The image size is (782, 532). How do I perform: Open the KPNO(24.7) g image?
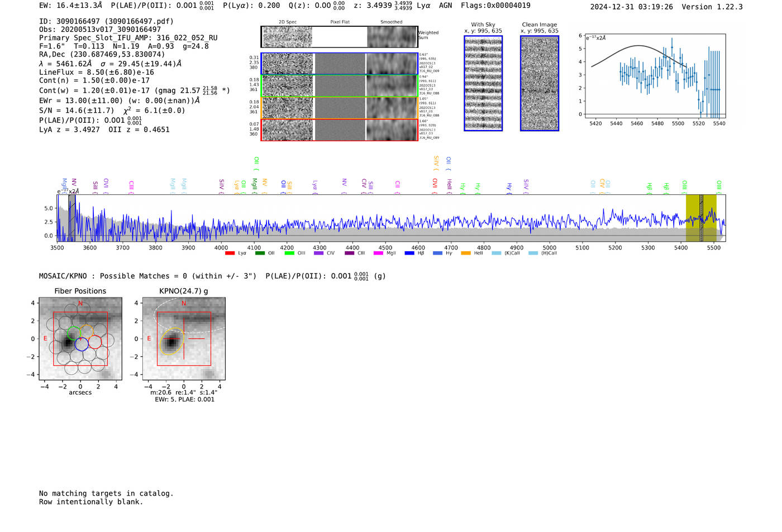pyautogui.click(x=184, y=339)
